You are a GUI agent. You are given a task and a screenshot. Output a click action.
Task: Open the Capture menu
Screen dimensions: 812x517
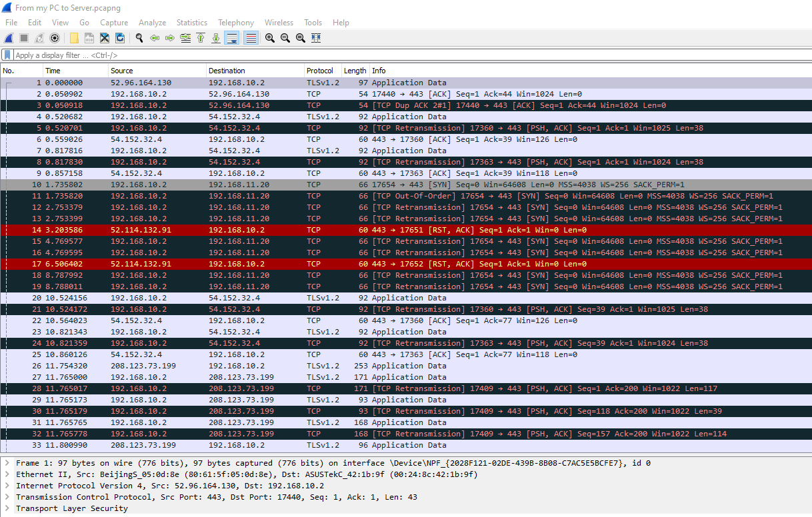tap(114, 23)
